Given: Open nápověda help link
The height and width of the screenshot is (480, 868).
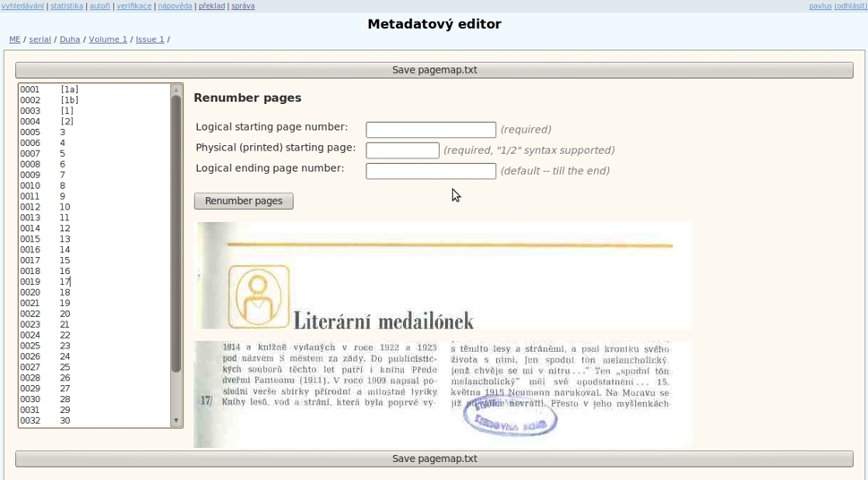Looking at the screenshot, I should 175,6.
